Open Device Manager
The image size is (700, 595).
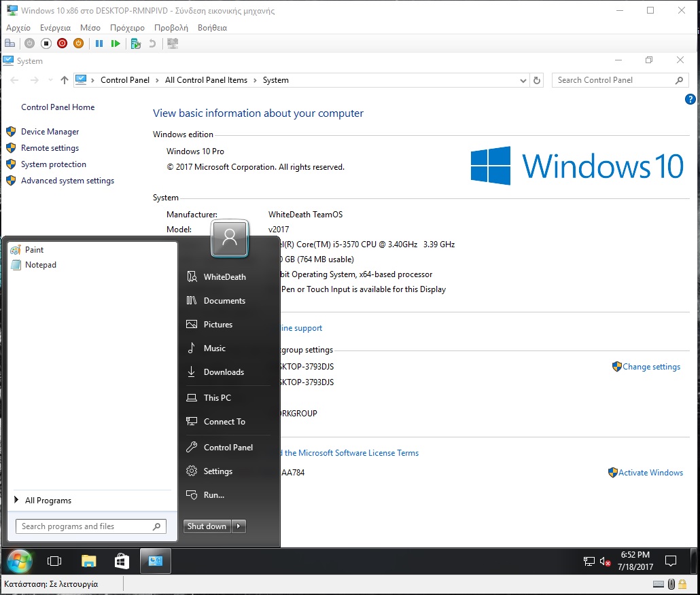pyautogui.click(x=50, y=132)
